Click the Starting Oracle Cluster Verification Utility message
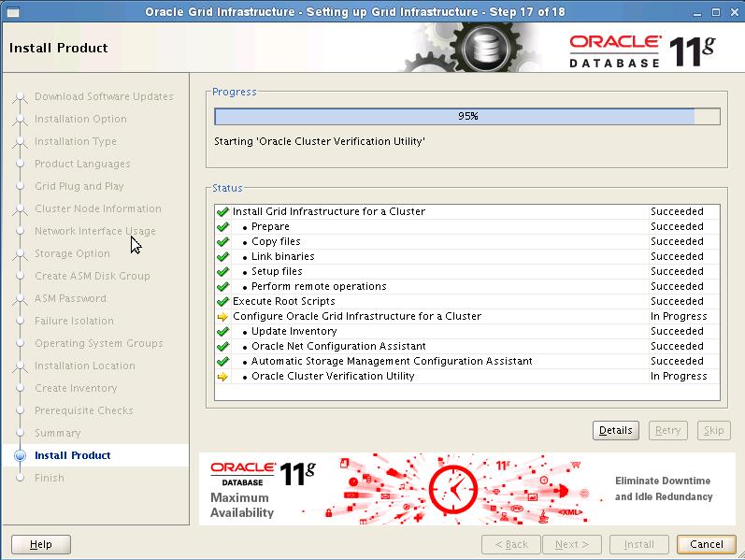Viewport: 745px width, 560px height. click(x=320, y=141)
